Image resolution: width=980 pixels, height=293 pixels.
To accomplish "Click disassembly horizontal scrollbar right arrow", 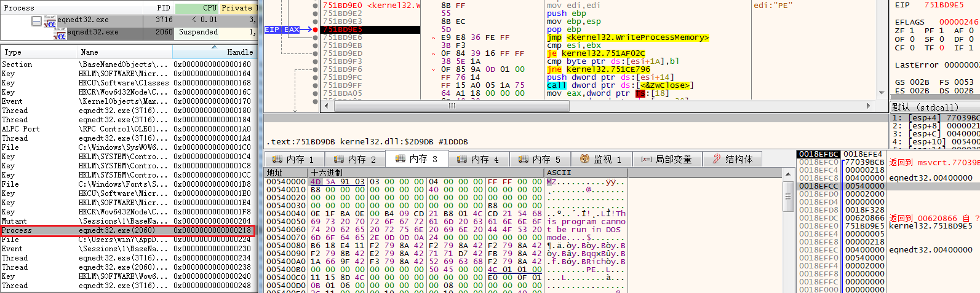I will 869,106.
